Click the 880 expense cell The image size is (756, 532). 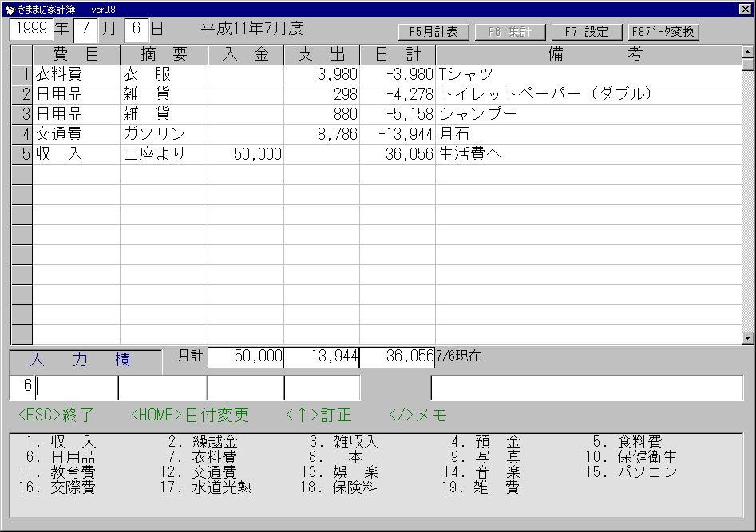(322, 115)
